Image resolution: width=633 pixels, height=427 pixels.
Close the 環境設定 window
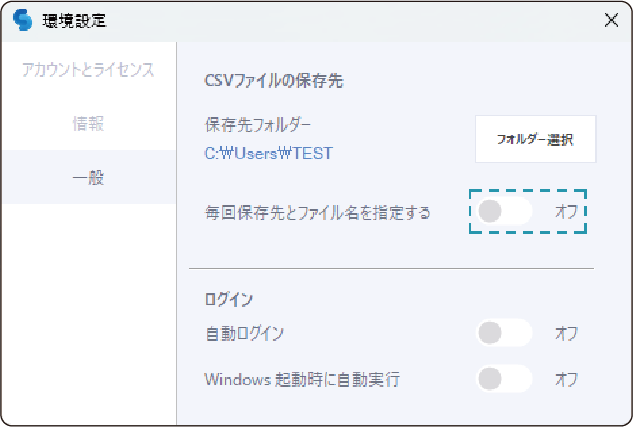tap(611, 20)
